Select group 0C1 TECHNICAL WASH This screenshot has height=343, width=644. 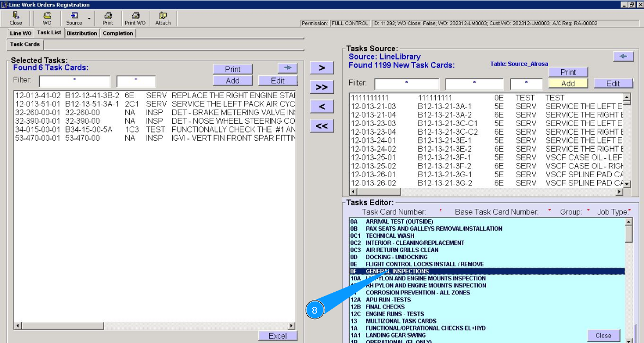(x=487, y=236)
